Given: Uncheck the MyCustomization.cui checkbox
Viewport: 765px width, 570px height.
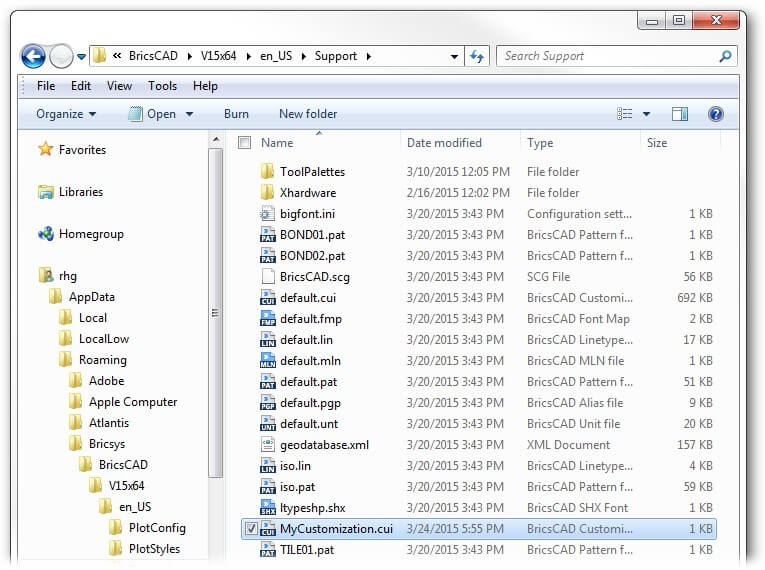Looking at the screenshot, I should tap(251, 529).
